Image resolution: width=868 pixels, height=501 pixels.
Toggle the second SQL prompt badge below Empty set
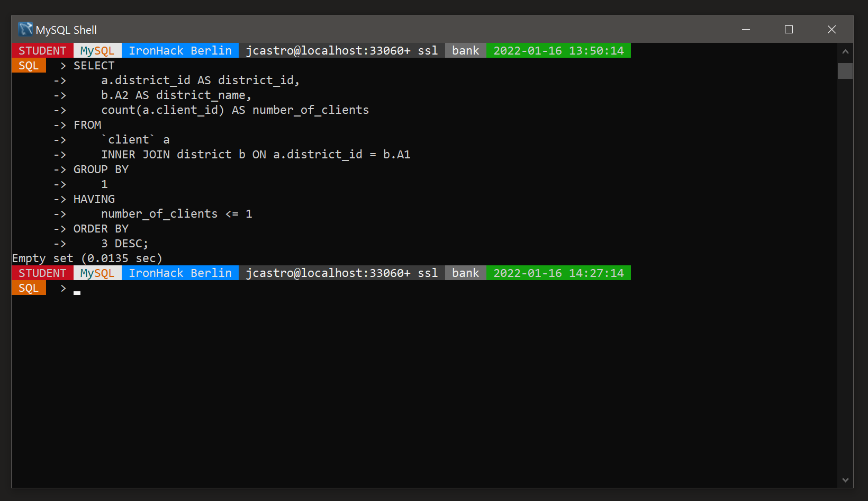[29, 288]
